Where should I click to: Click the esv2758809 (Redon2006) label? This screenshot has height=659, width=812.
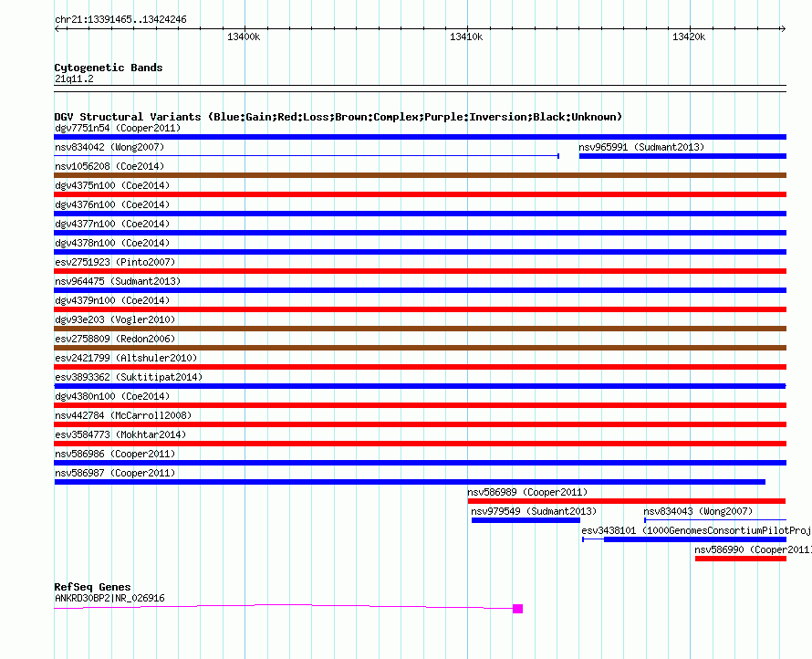click(x=115, y=339)
